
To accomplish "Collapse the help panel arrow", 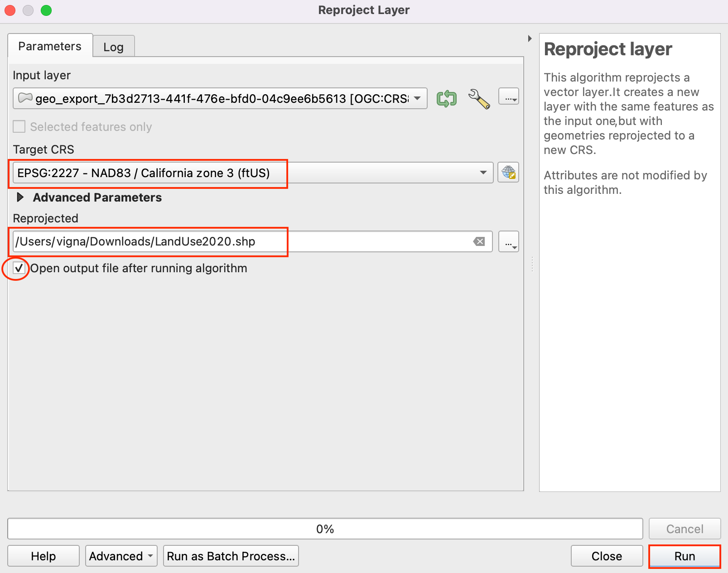I will [530, 39].
